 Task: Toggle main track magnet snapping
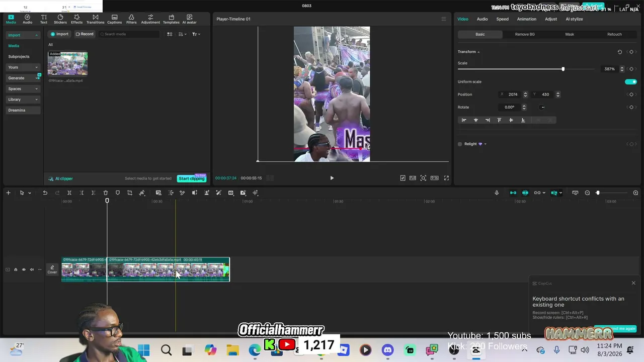[x=513, y=193]
